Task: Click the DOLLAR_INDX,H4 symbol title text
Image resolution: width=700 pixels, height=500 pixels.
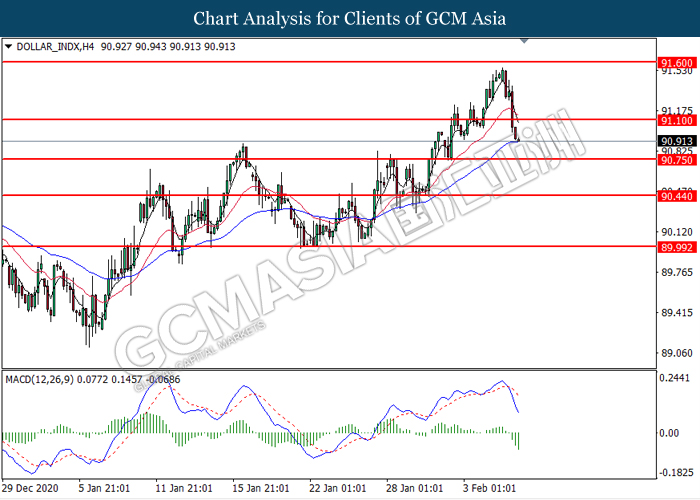Action: pyautogui.click(x=55, y=46)
